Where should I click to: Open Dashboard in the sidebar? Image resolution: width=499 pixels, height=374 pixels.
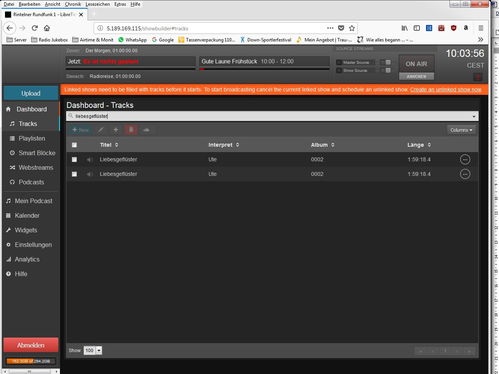tap(31, 109)
